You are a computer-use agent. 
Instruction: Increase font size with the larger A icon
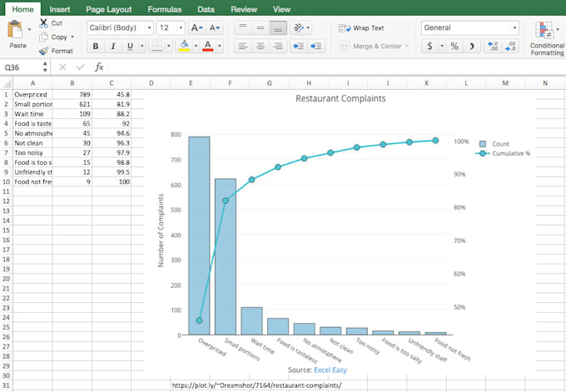pos(196,27)
